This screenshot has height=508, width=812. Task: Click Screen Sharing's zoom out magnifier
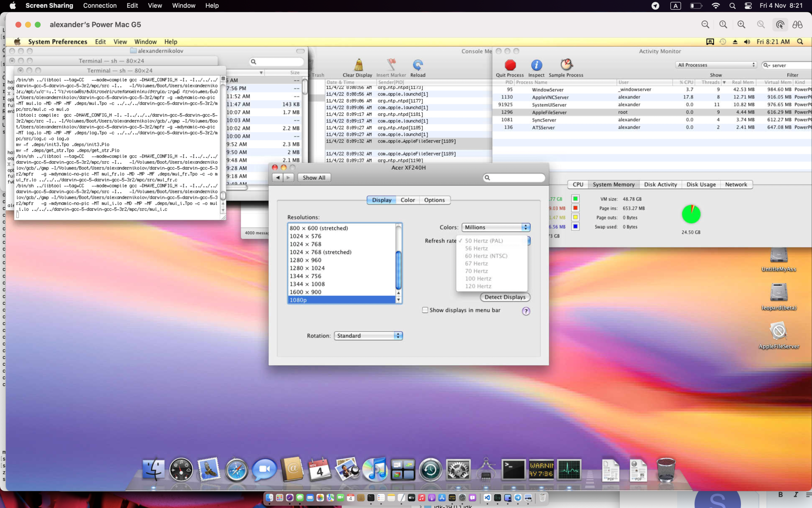pyautogui.click(x=705, y=24)
